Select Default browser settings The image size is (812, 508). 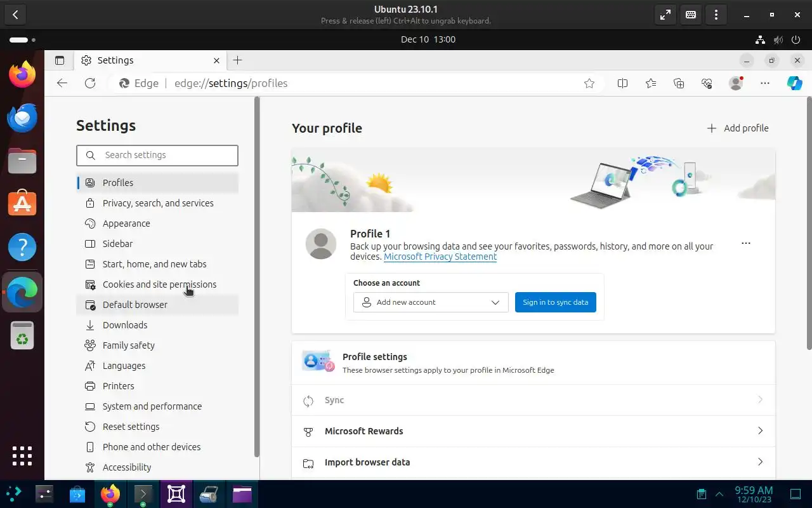click(157, 305)
